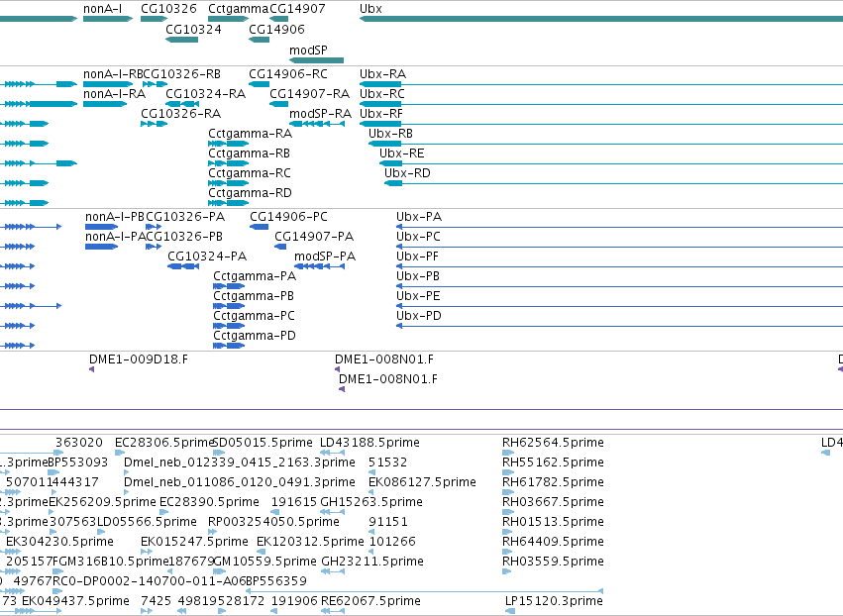
Task: Click the RP003254050.5prime EST label
Action: coord(274,523)
